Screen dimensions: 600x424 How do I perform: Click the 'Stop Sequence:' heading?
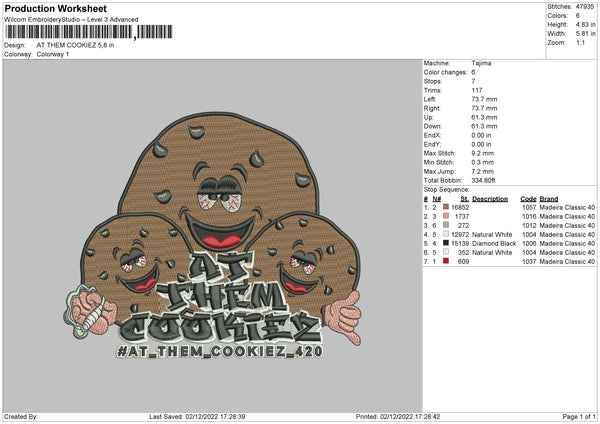point(446,190)
